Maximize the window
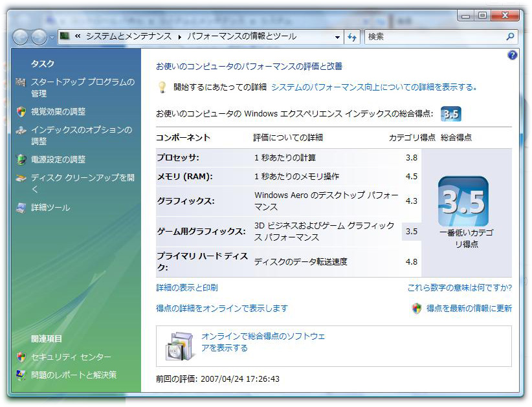Screen dimensions: 532x407 482,16
